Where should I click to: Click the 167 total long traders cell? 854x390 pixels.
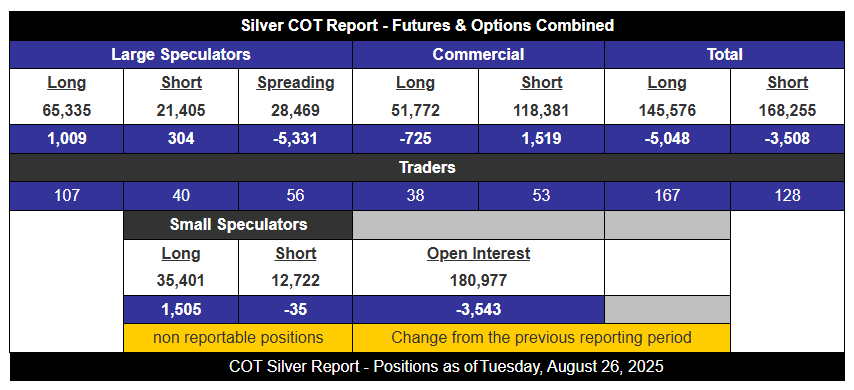click(667, 196)
